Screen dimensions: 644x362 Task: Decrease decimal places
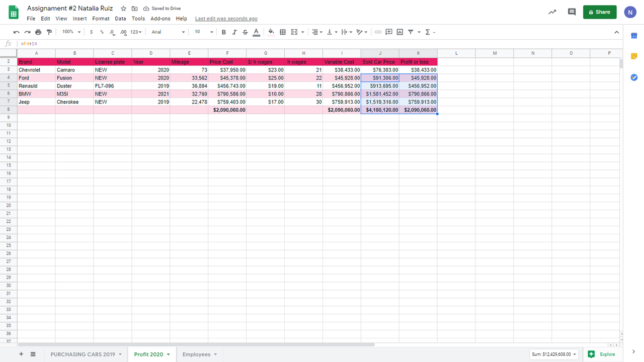click(x=112, y=32)
